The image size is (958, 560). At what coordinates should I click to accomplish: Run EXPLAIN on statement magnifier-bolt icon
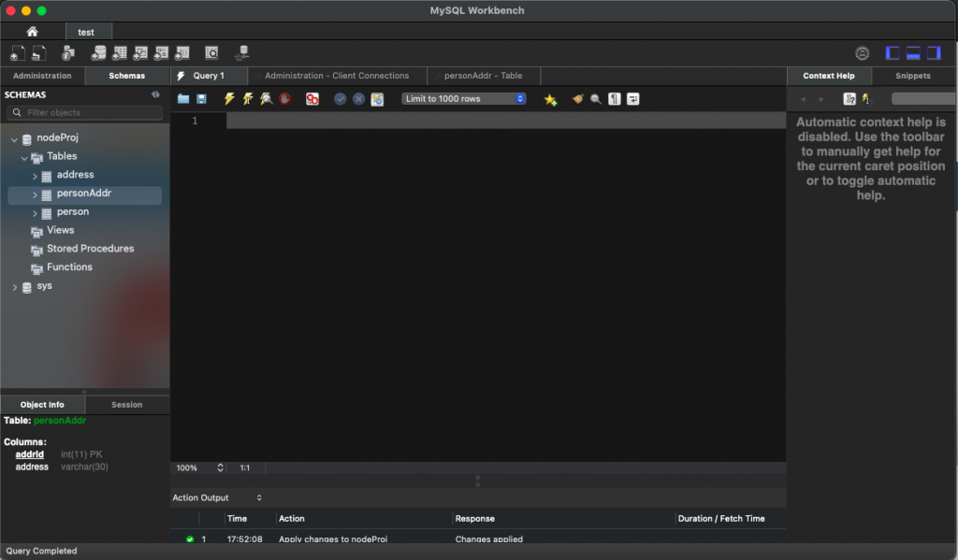(x=266, y=99)
